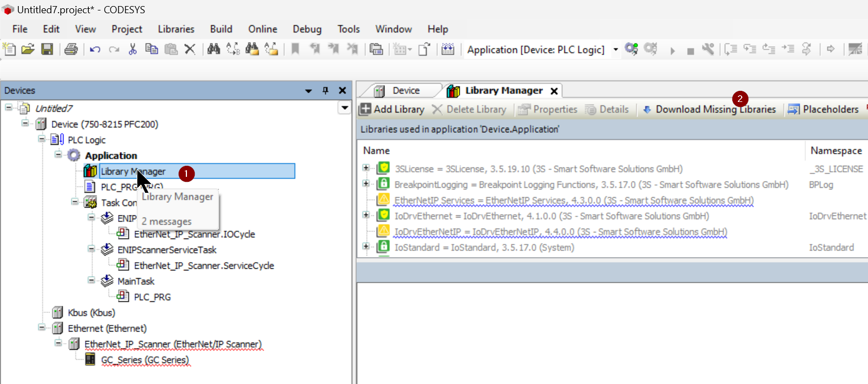
Task: Click the wrench-and-hammer debug icon
Action: (x=708, y=49)
